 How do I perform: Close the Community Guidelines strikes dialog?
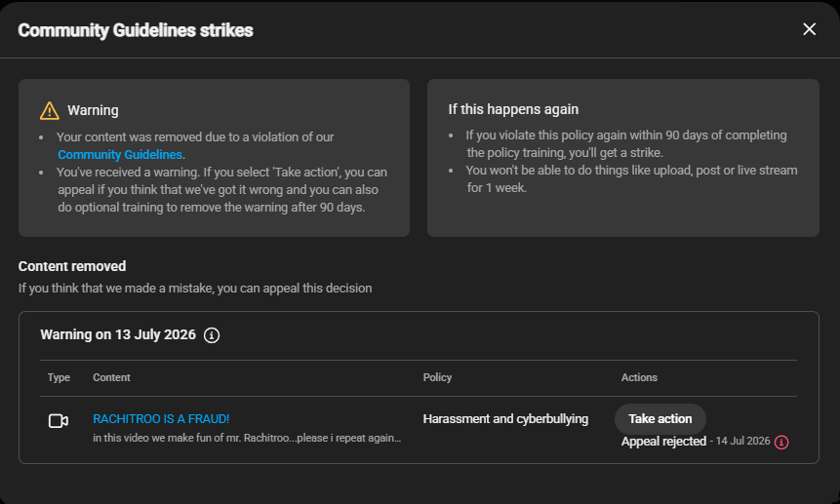coord(809,29)
